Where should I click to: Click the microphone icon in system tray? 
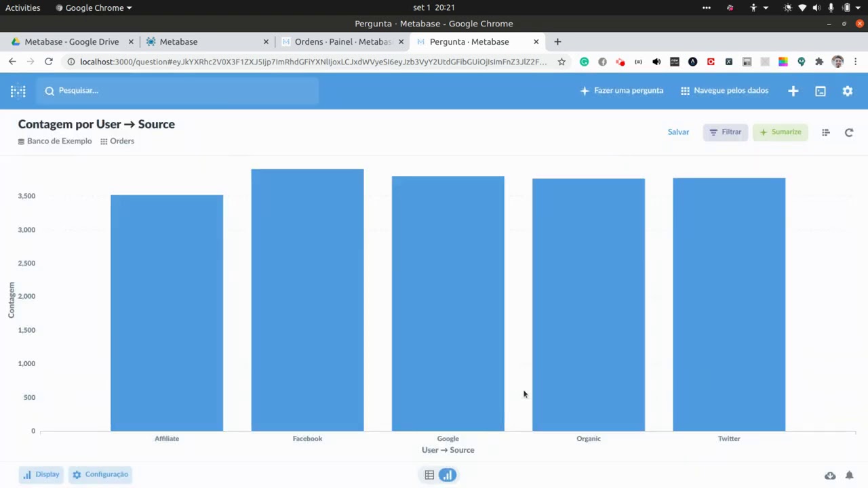pyautogui.click(x=831, y=7)
